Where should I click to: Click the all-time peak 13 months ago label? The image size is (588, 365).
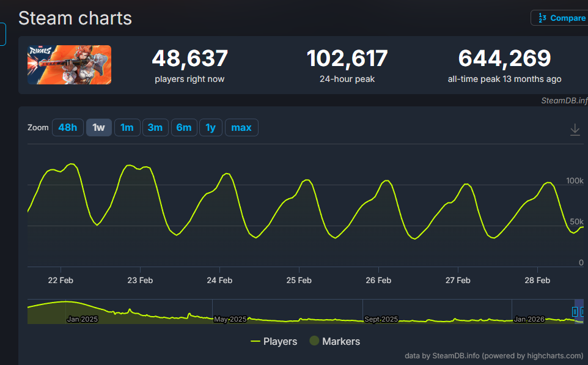coord(504,79)
